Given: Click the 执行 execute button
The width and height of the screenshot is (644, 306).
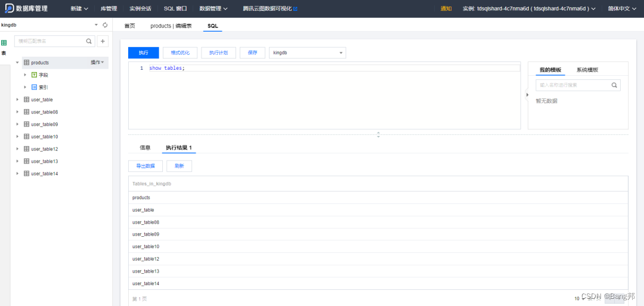Looking at the screenshot, I should point(143,52).
